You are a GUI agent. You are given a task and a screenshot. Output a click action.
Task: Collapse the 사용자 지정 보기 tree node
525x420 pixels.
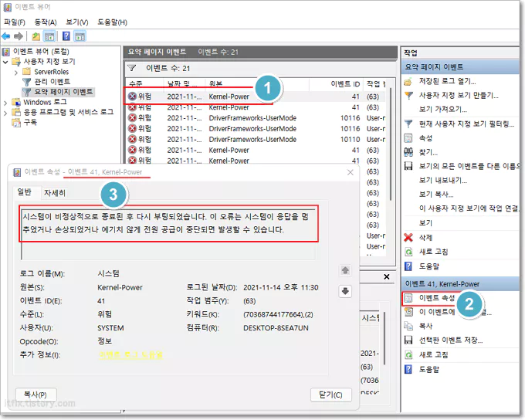tap(5, 62)
